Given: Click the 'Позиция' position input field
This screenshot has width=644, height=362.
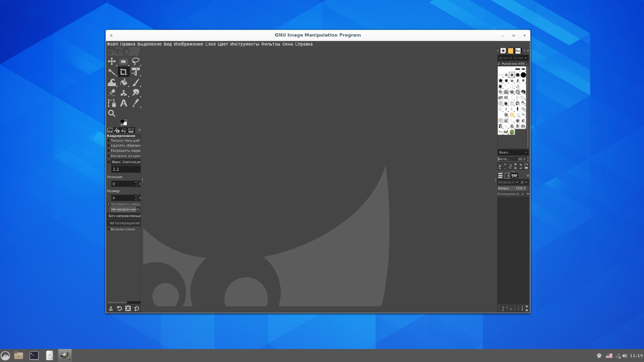Looking at the screenshot, I should point(123,183).
